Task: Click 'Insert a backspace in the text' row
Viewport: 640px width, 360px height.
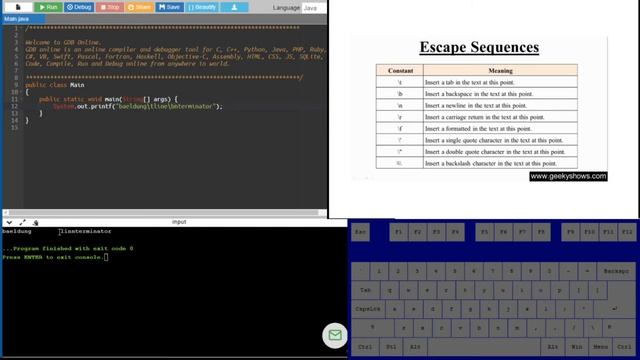Action: pyautogui.click(x=477, y=93)
